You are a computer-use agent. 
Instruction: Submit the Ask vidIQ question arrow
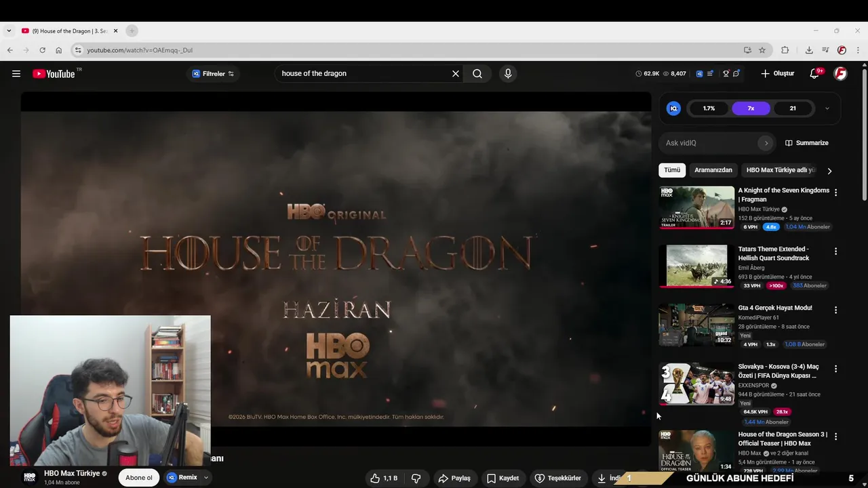click(766, 143)
